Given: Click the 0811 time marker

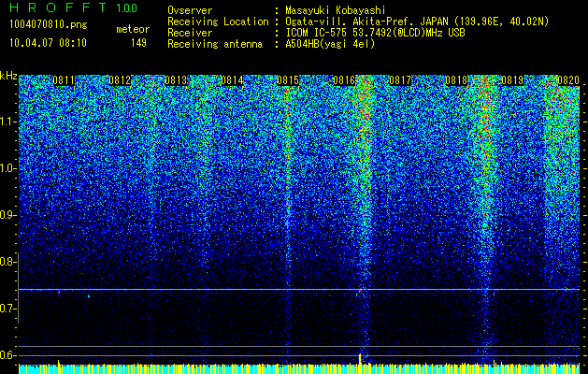Looking at the screenshot, I should 64,80.
